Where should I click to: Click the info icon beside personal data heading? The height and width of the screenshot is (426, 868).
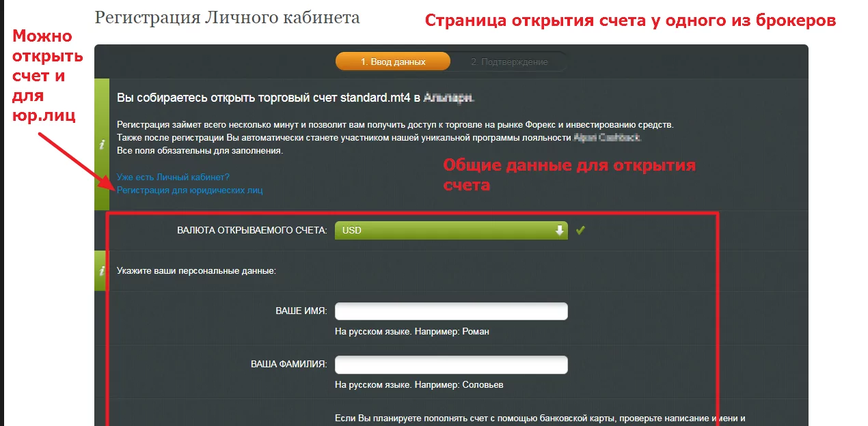[x=102, y=271]
